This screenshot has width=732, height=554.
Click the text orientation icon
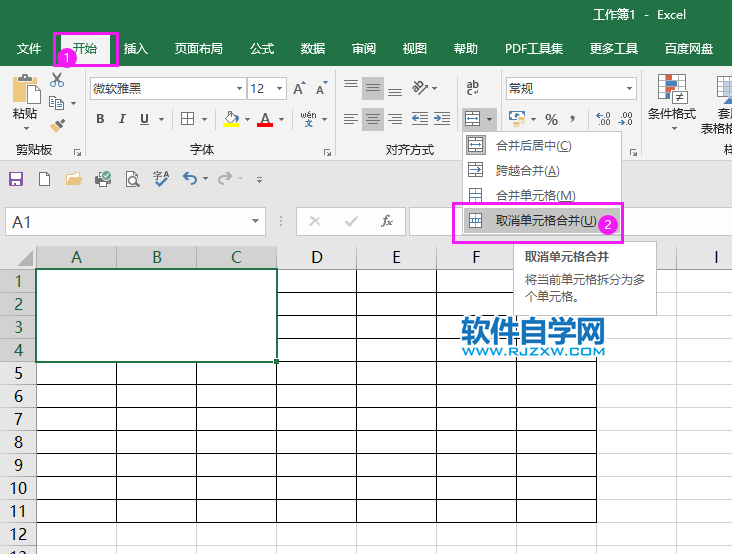point(420,88)
